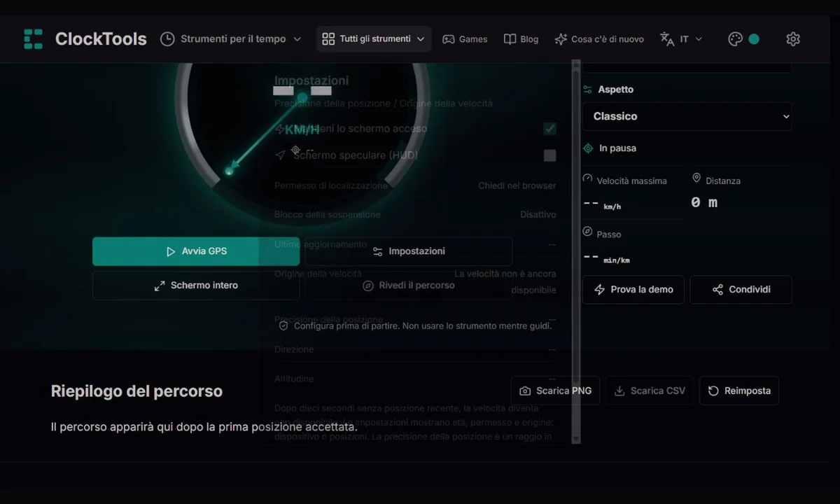
Task: Click the Riepilogo del percorso heading
Action: 136,391
